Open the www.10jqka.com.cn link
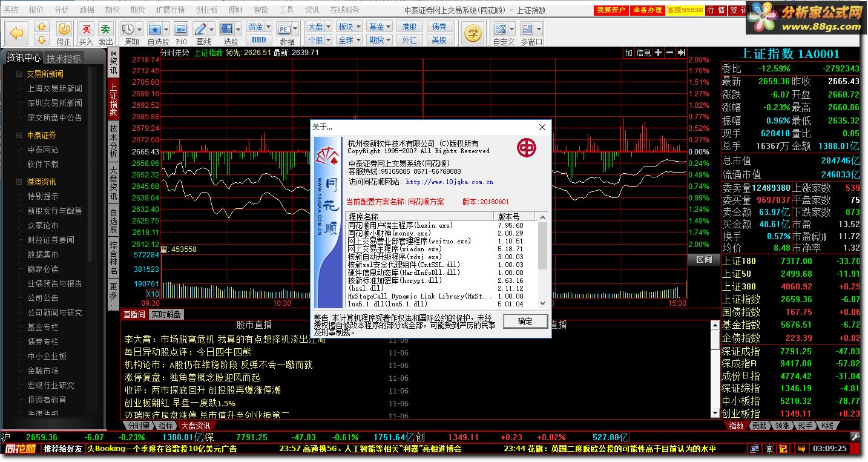The height and width of the screenshot is (462, 868). pos(449,182)
